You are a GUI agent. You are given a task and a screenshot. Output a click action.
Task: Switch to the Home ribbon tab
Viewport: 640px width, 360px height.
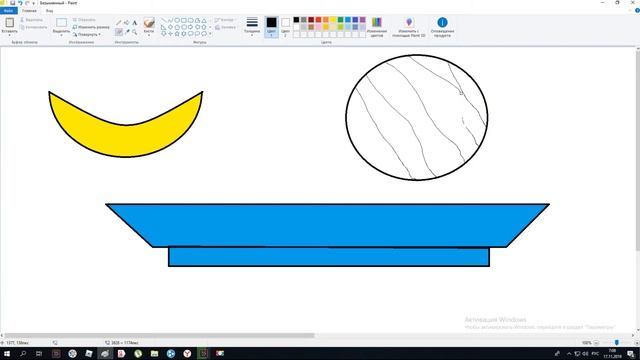(x=29, y=11)
